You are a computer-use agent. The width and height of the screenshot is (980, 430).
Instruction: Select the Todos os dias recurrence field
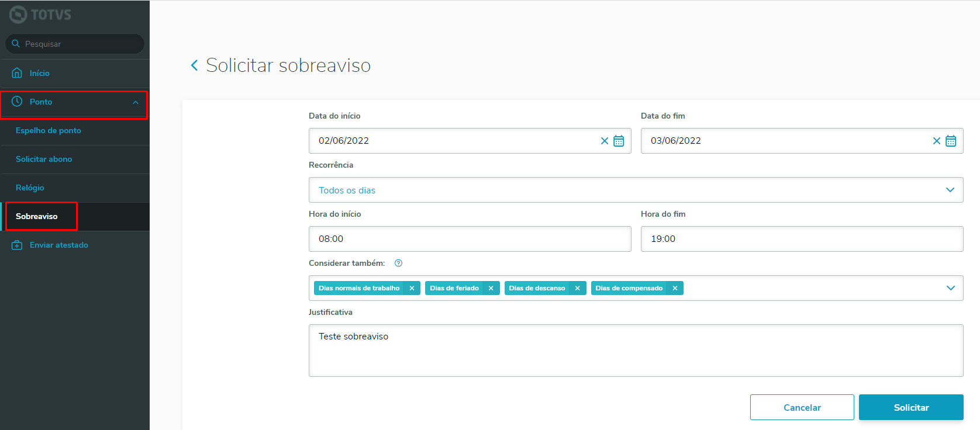[636, 190]
